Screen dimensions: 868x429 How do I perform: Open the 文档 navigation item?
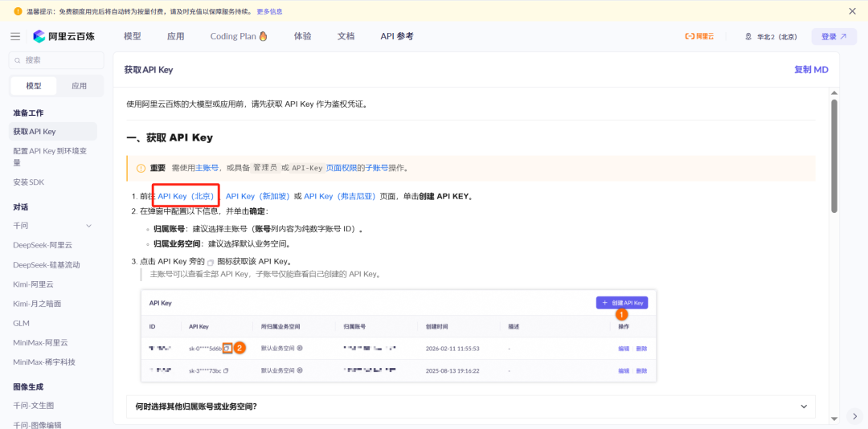[x=346, y=36]
